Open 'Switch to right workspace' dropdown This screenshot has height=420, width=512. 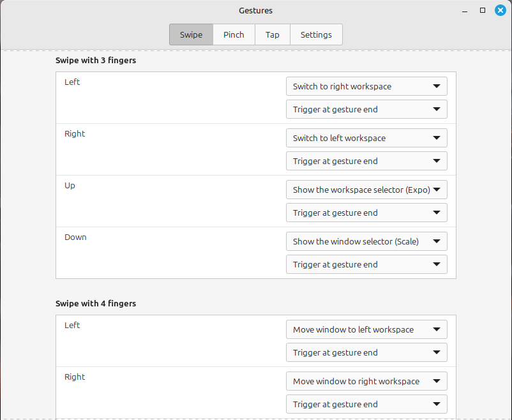(366, 86)
